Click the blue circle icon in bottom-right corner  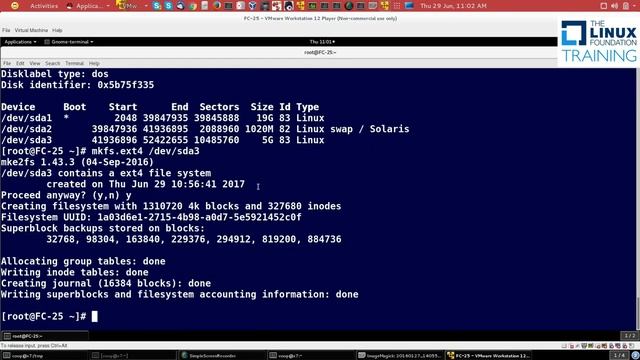[635, 356]
